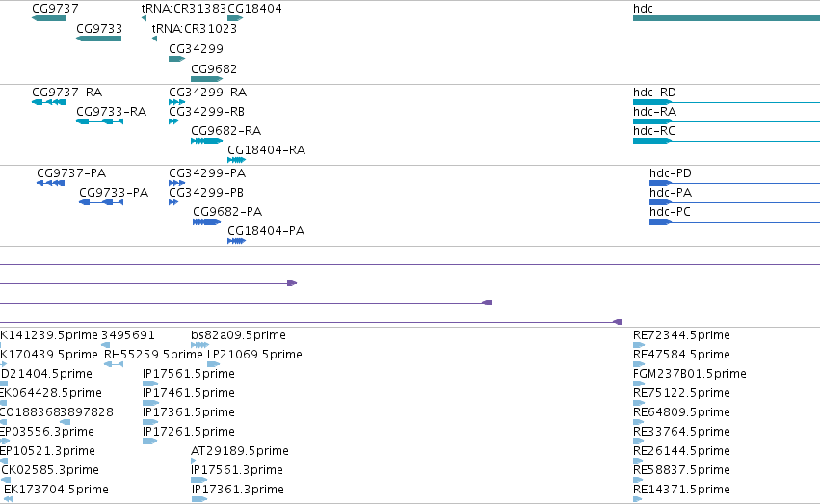Click the RE26144.5prime EST
820x504 pixels.
[x=639, y=462]
